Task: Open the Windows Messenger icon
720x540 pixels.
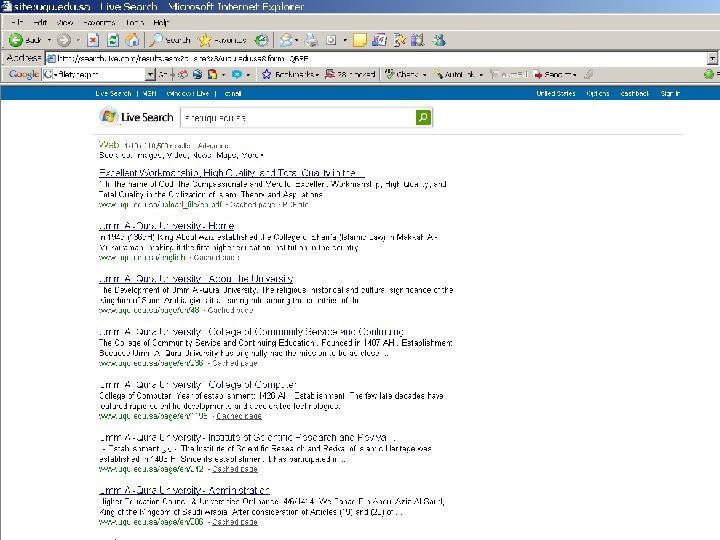Action: (439, 40)
